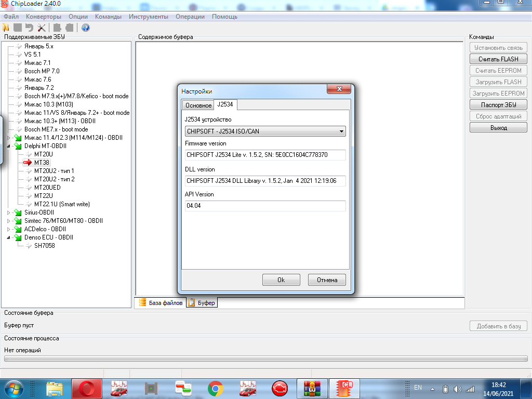Click the Считать FLASH command button
Image resolution: width=532 pixels, height=399 pixels.
498,59
